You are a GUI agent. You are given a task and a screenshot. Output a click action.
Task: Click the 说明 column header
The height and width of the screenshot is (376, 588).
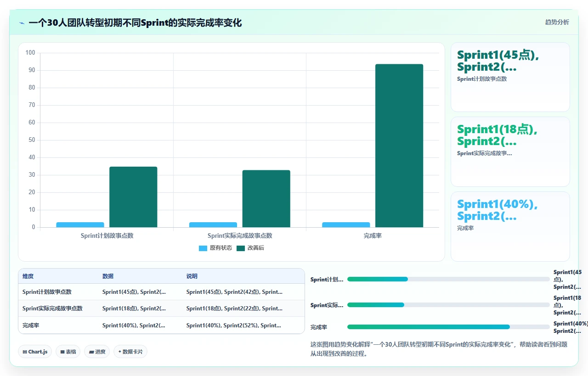point(192,276)
